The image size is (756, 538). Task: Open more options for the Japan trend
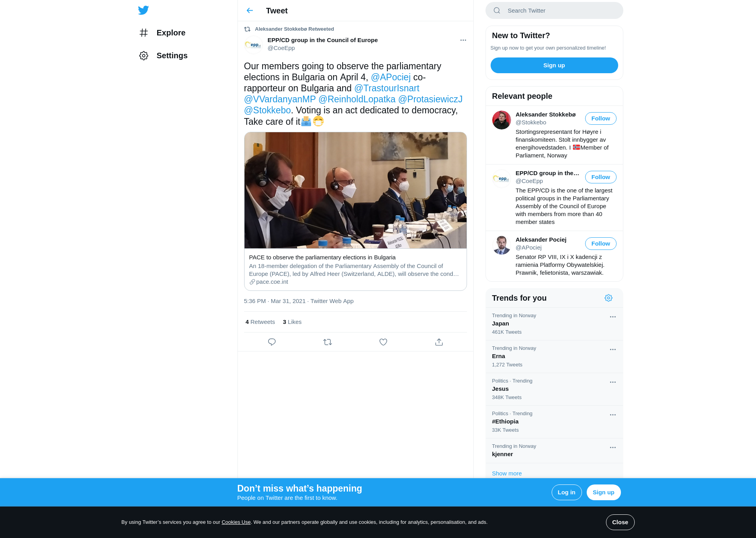(613, 317)
